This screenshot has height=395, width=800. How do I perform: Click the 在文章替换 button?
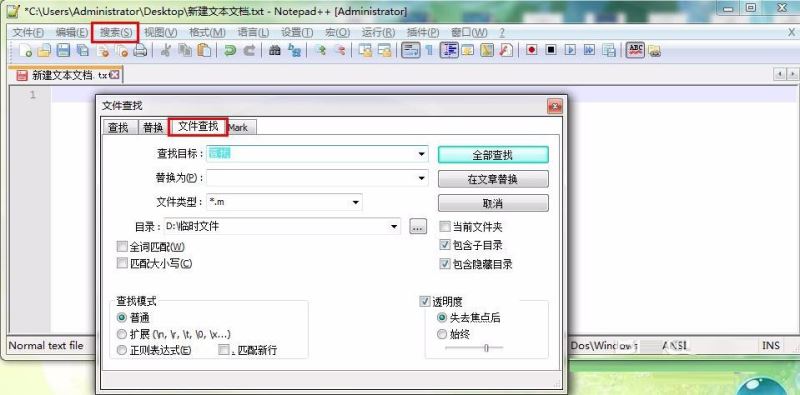pos(493,179)
